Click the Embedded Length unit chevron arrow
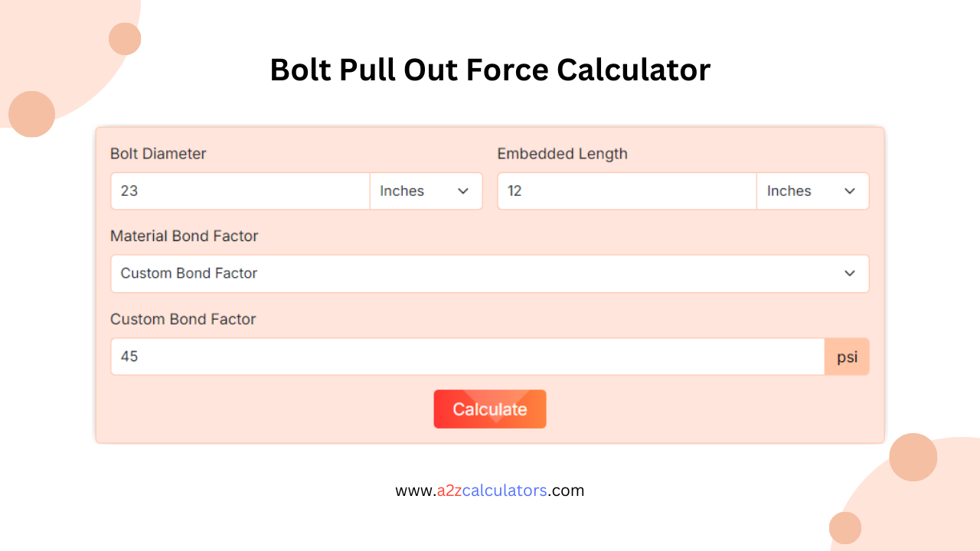980x551 pixels. pos(850,191)
